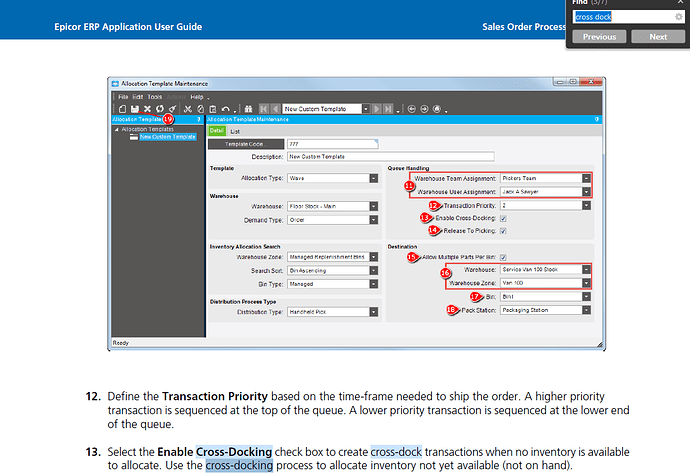Open the Distribution Type dropdown
This screenshot has width=690, height=476.
point(374,312)
